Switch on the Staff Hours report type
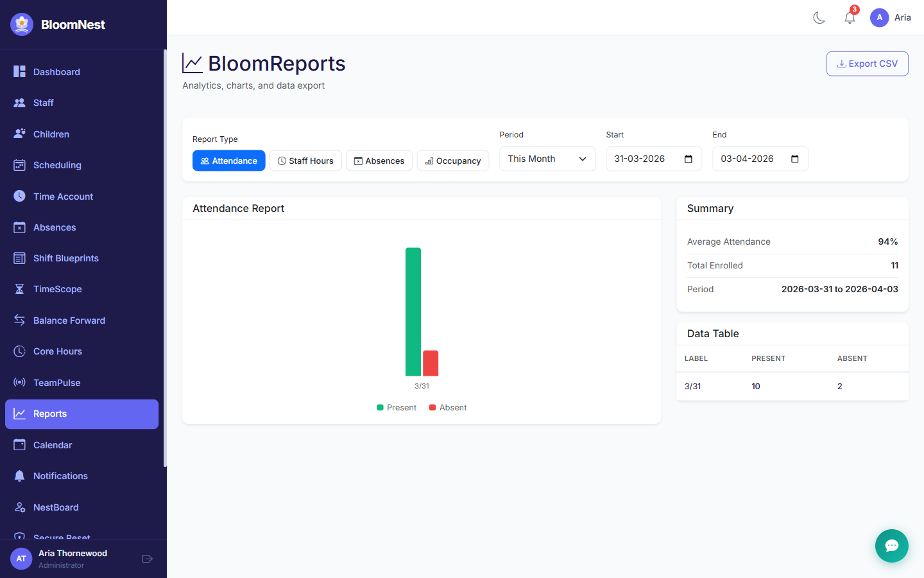Image resolution: width=924 pixels, height=578 pixels. tap(305, 161)
